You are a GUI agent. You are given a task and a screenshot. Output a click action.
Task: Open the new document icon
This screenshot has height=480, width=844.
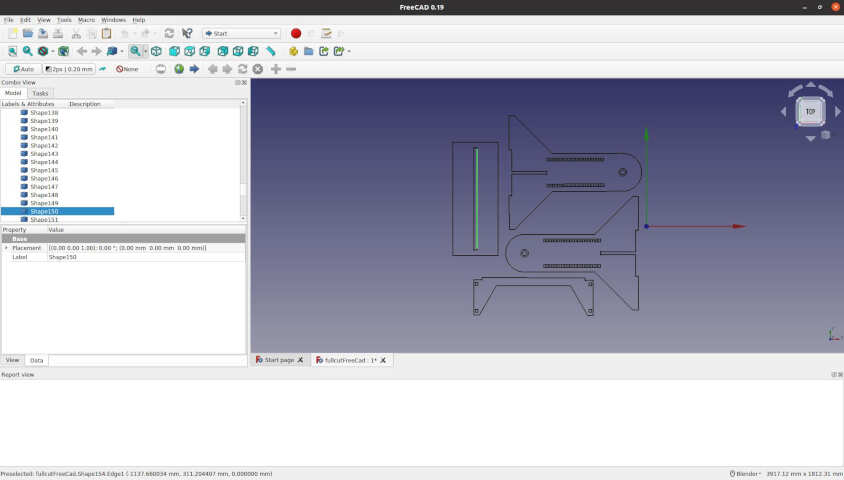tap(12, 33)
